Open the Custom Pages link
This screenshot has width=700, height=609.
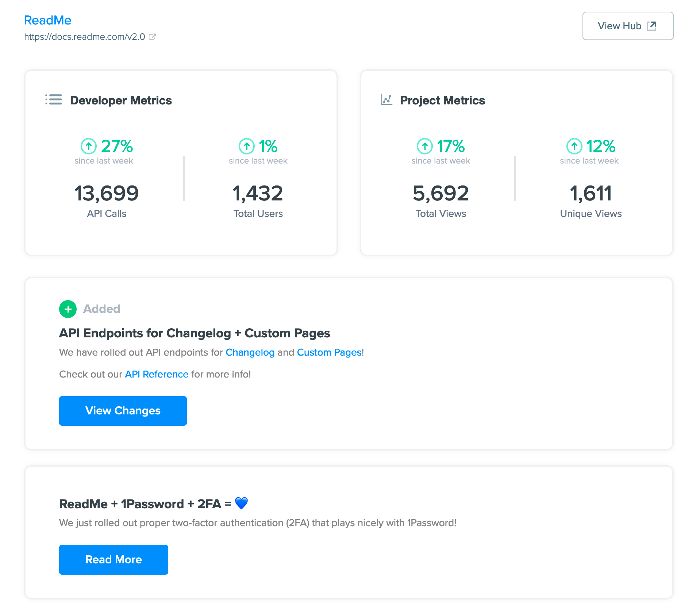coord(329,352)
